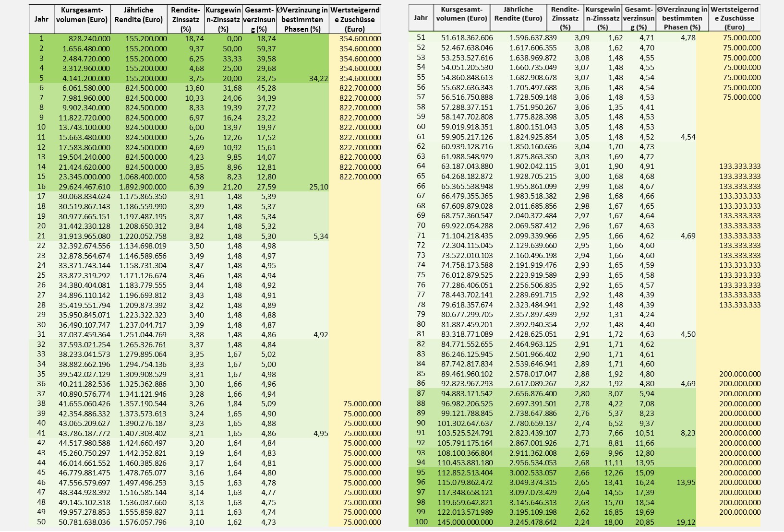Select phase average cell 4,95

pos(321,433)
